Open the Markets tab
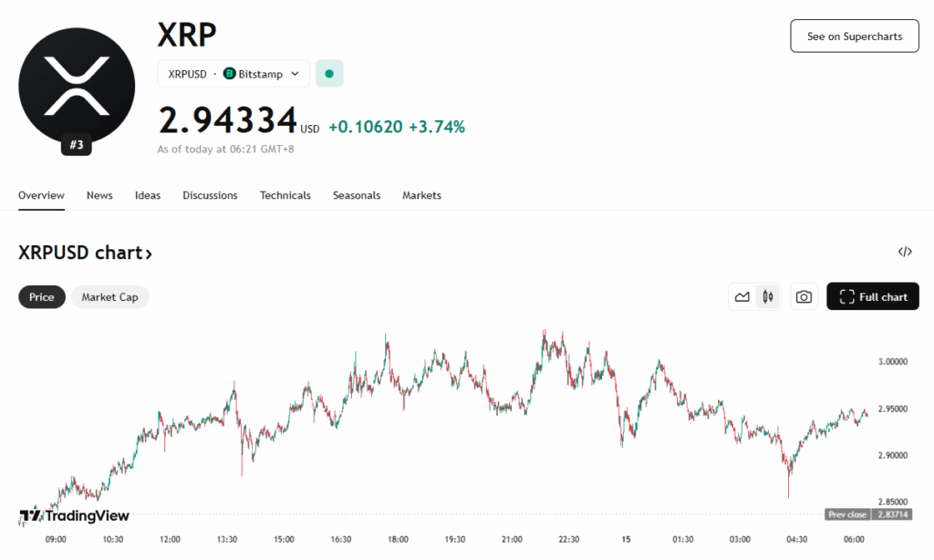934x560 pixels. 421,195
